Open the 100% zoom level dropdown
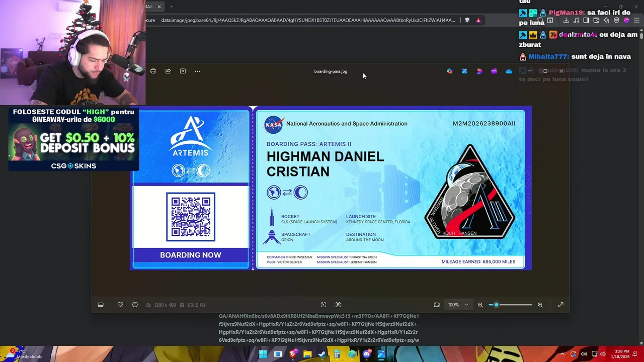Screen dimensions: 644x362 pos(458,305)
